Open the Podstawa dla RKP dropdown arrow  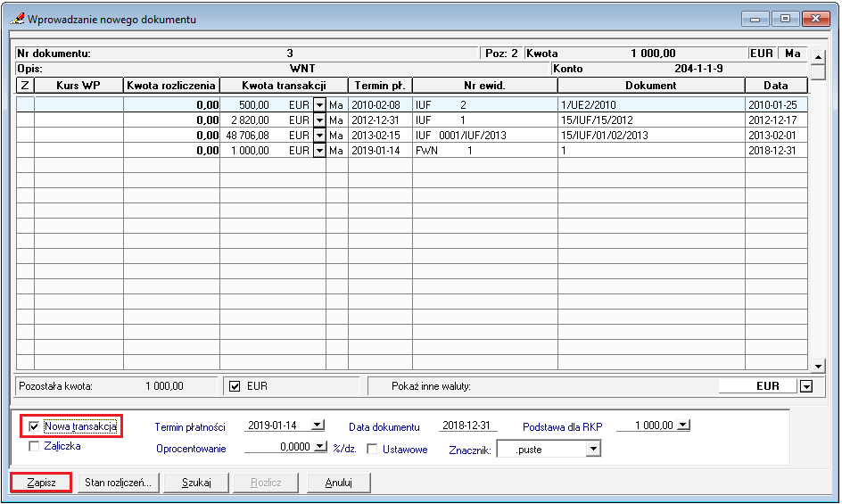coord(683,425)
